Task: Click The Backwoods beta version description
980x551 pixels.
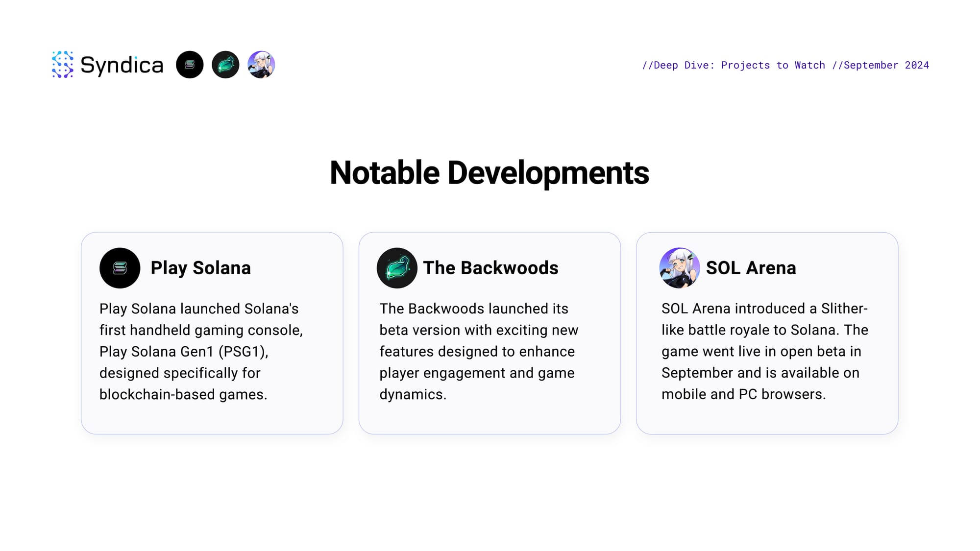Action: (x=478, y=330)
